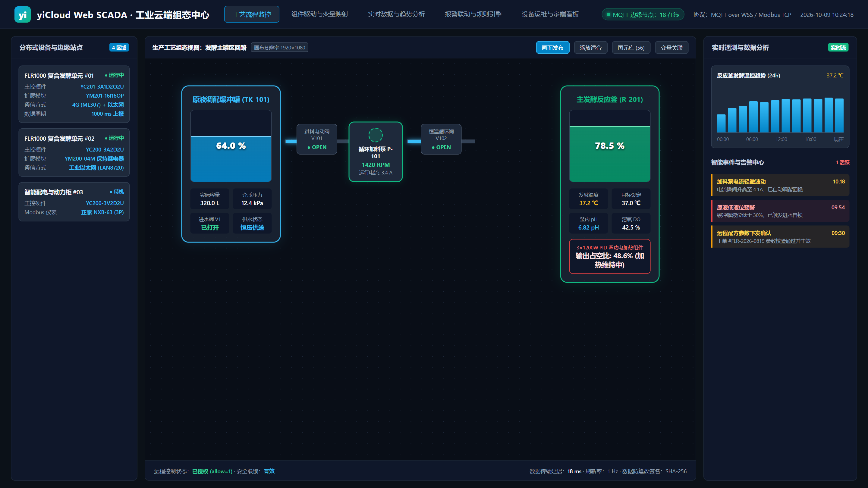Go to 报警联动与规则引擎 tab
The image size is (868, 488).
473,14
